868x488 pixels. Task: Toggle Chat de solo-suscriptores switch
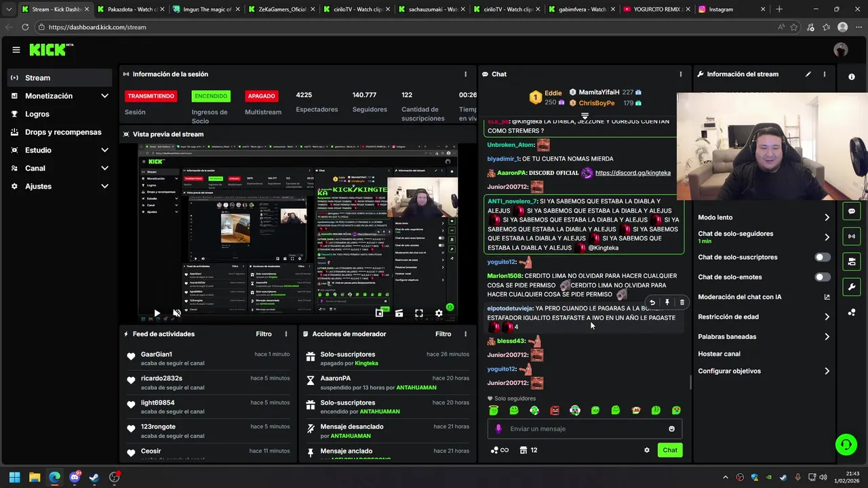point(823,257)
